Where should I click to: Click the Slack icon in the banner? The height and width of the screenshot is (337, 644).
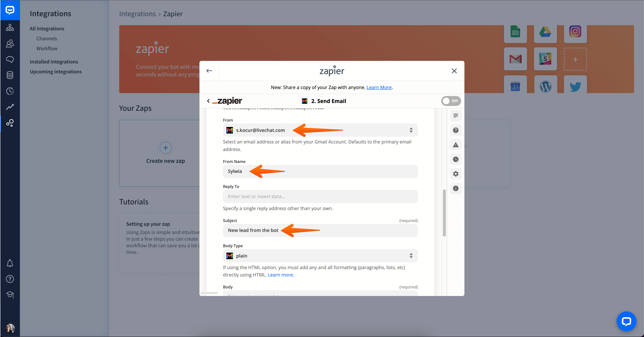tap(545, 59)
